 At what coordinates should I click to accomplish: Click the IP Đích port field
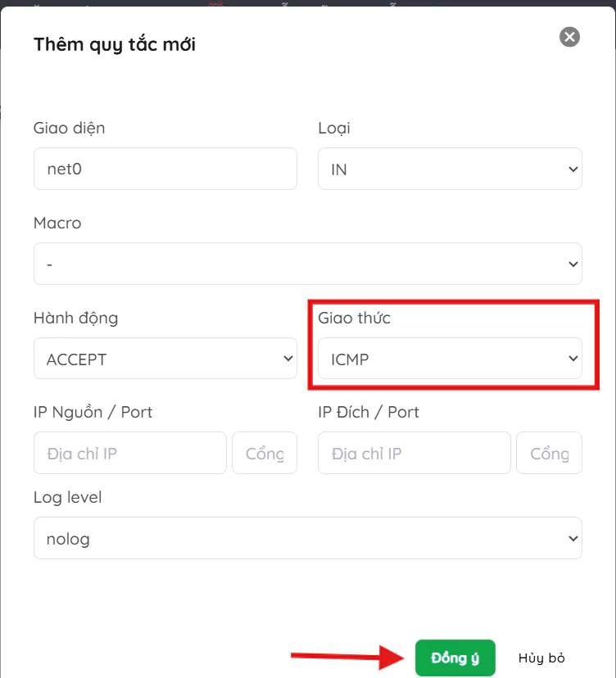coord(549,453)
